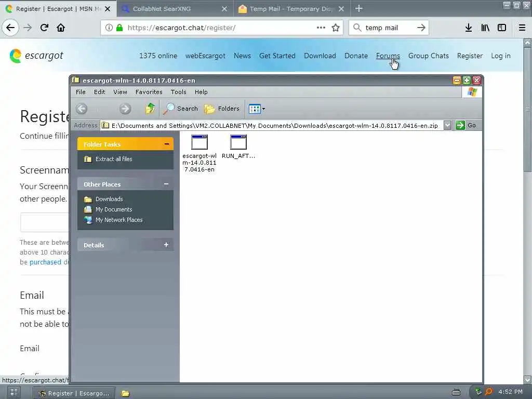Click Register | Escargo taskbar button
The height and width of the screenshot is (399, 532).
click(x=74, y=393)
